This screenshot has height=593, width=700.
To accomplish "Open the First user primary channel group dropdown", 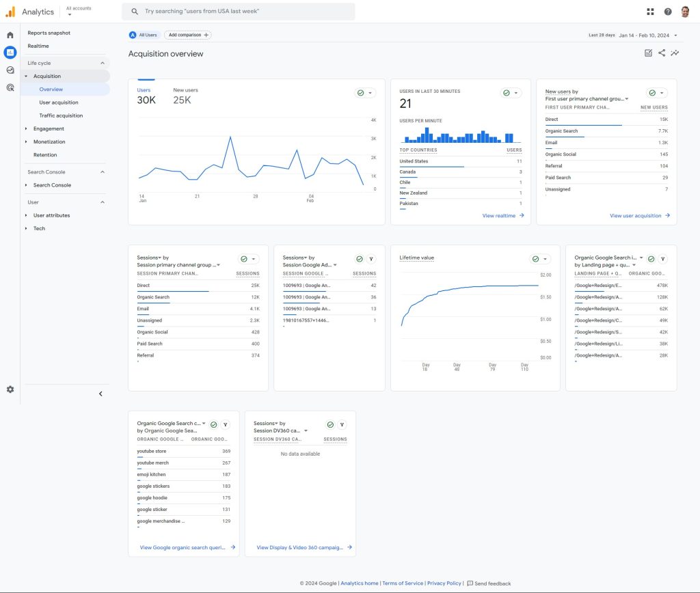I will [587, 99].
